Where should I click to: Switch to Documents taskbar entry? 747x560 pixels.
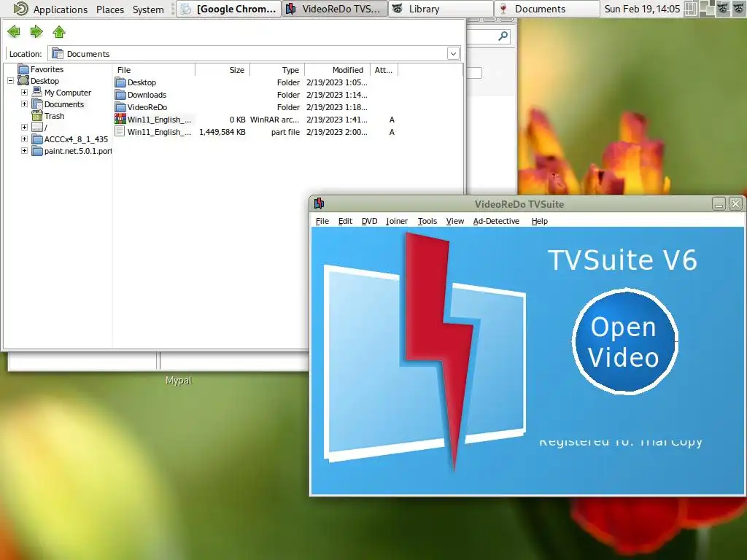point(547,9)
